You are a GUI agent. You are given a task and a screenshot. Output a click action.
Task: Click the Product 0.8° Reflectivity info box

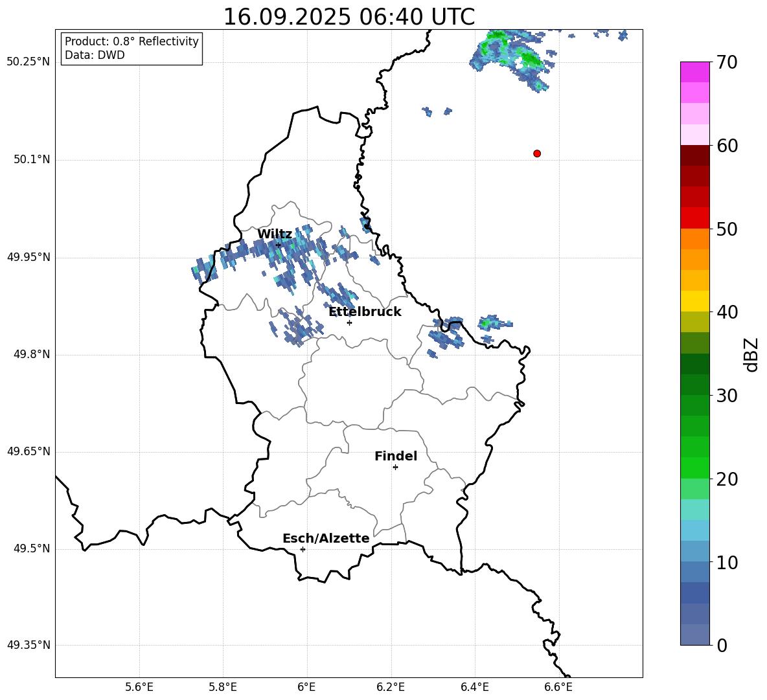[x=132, y=48]
